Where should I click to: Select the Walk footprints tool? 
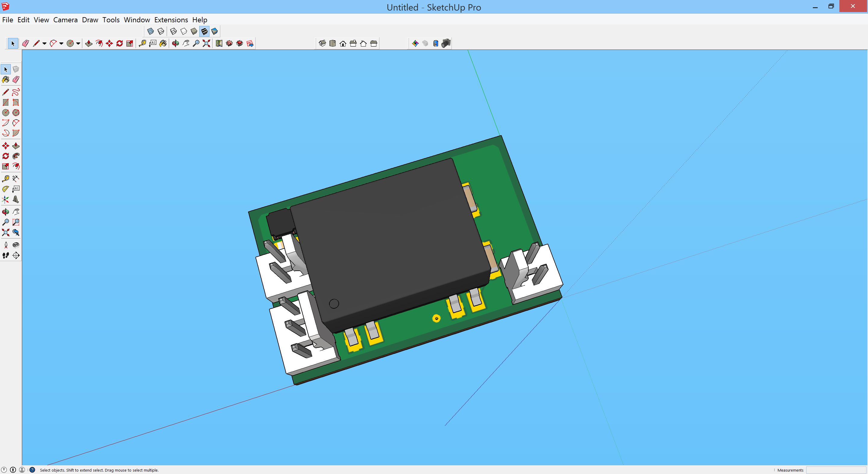(6, 255)
